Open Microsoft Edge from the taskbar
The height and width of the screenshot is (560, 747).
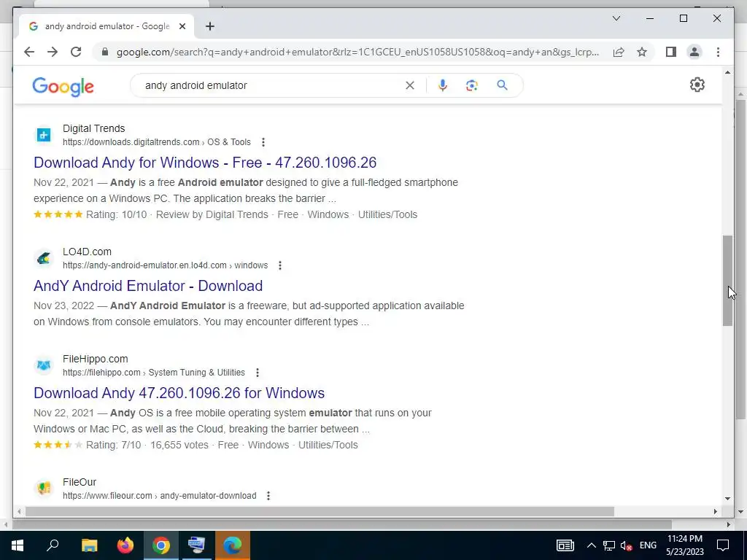pyautogui.click(x=233, y=545)
